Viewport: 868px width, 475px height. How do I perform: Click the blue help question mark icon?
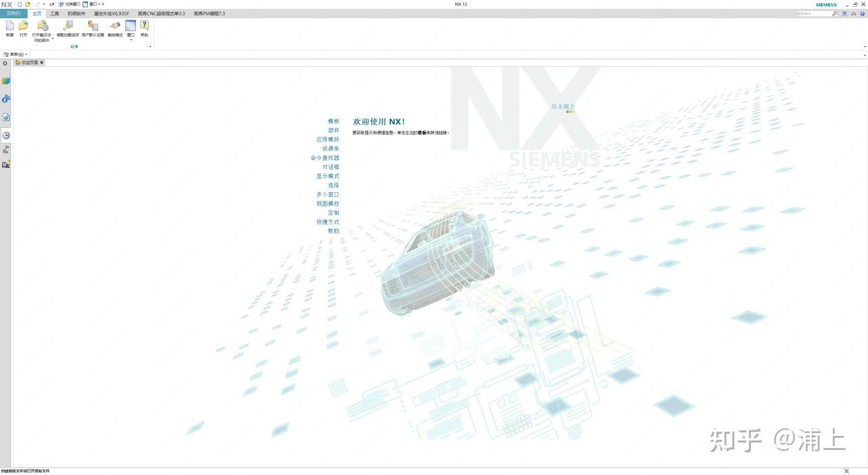click(862, 14)
